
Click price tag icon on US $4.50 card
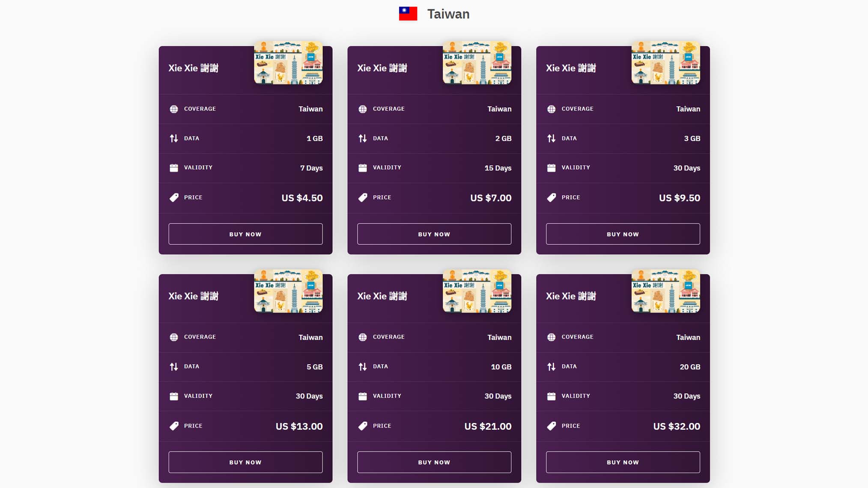(x=174, y=197)
